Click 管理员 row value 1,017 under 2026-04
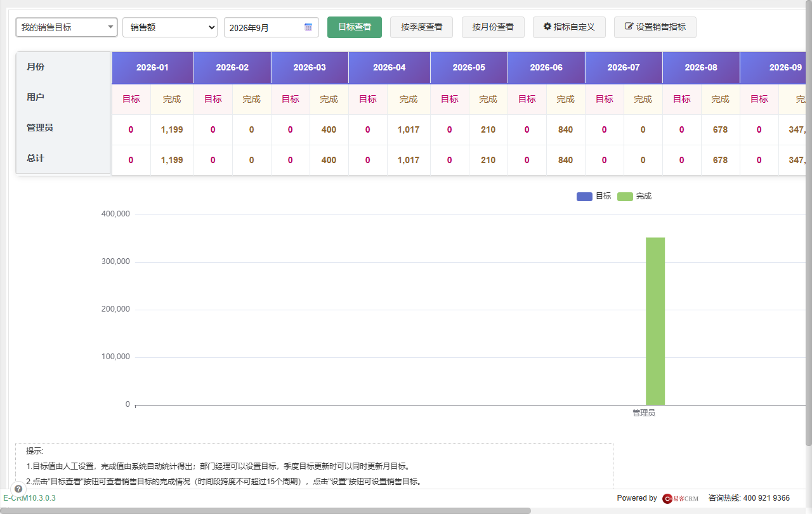This screenshot has width=812, height=514. click(409, 129)
